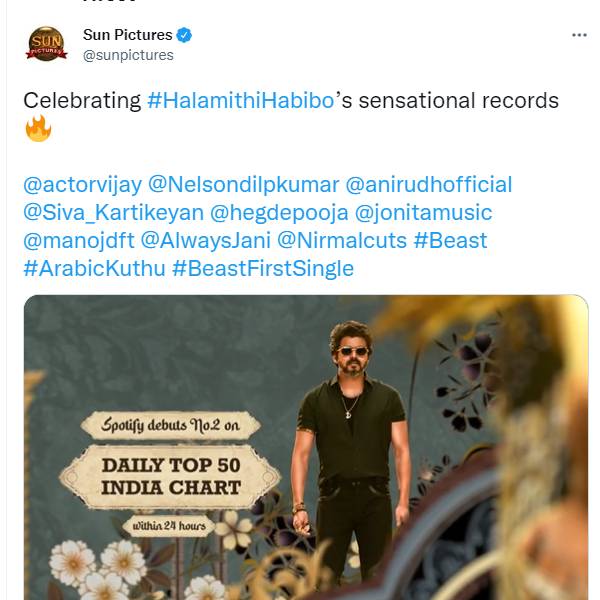This screenshot has height=600, width=600.
Task: Click the @jonitamusic mention
Action: coord(423,213)
